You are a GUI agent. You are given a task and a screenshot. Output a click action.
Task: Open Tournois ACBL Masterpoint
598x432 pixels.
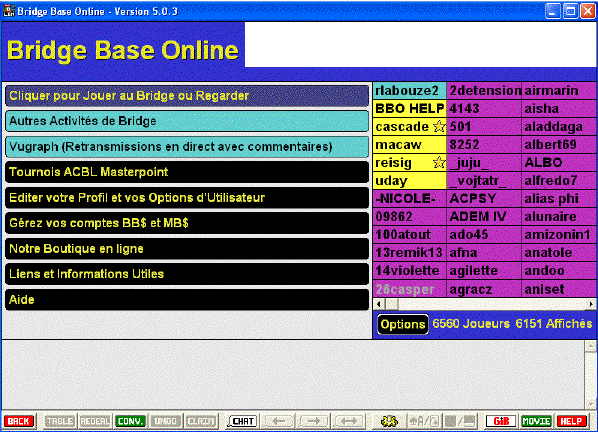pos(187,172)
